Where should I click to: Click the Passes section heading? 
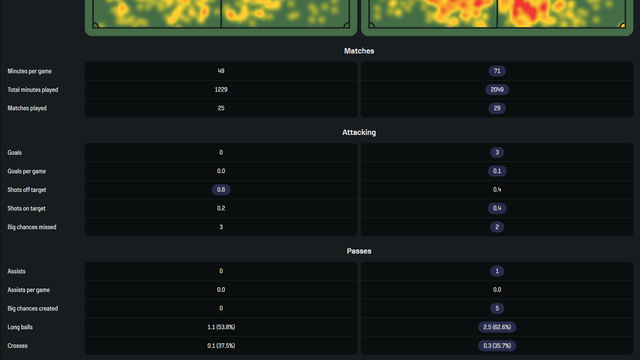tap(359, 251)
